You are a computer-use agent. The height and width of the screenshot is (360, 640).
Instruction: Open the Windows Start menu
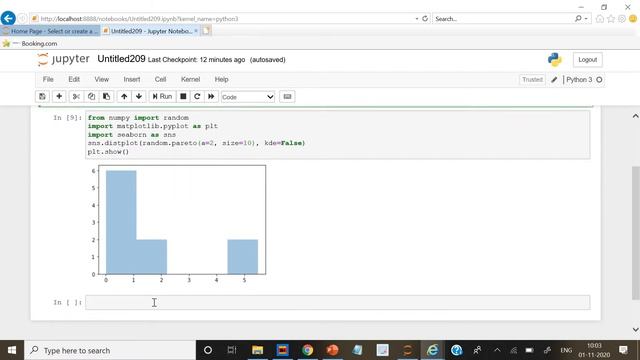12,350
